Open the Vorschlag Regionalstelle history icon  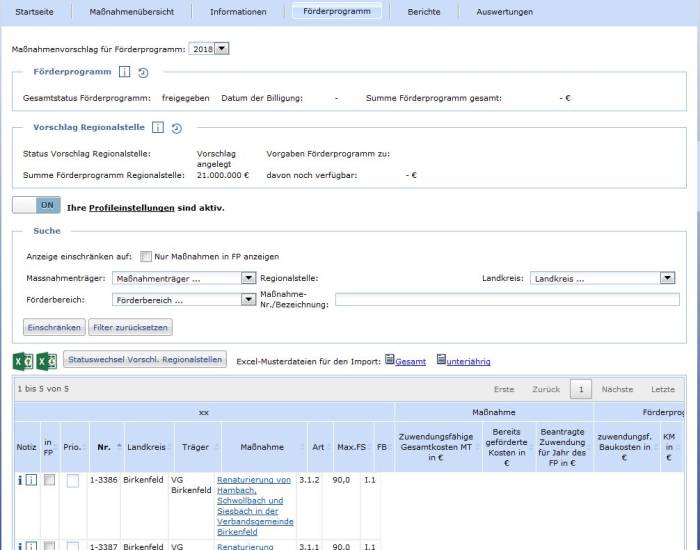click(x=177, y=128)
